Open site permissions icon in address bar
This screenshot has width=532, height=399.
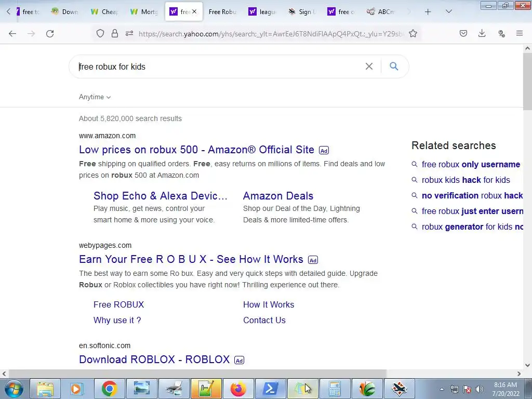click(129, 33)
